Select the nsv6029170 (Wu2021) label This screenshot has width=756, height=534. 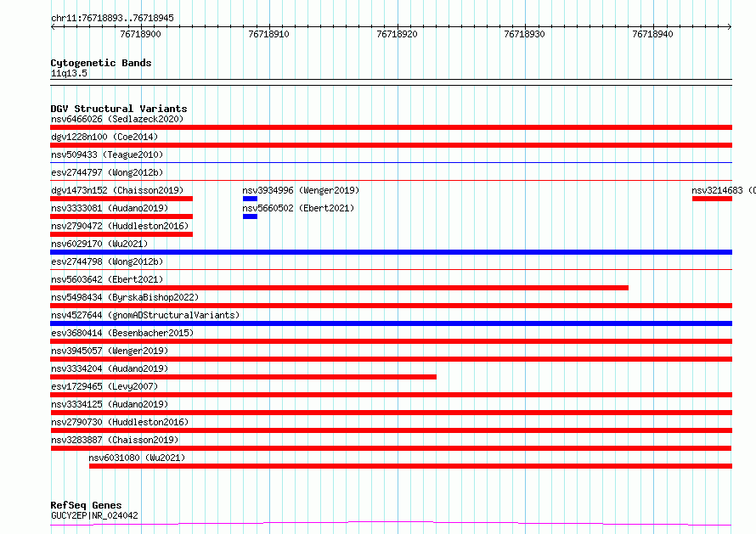click(x=99, y=244)
